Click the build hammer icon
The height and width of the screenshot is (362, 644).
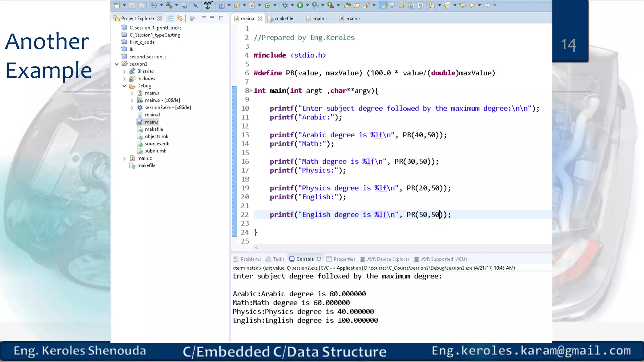point(169,5)
